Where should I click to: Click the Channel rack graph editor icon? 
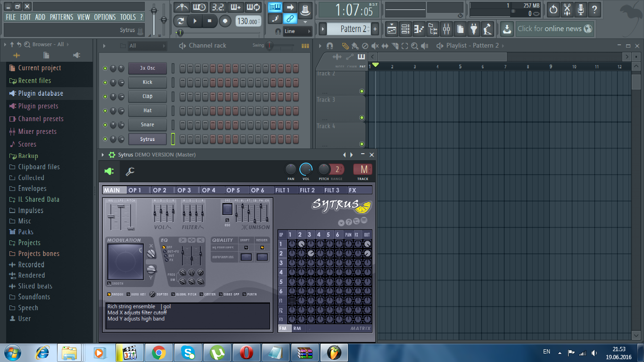(x=305, y=46)
